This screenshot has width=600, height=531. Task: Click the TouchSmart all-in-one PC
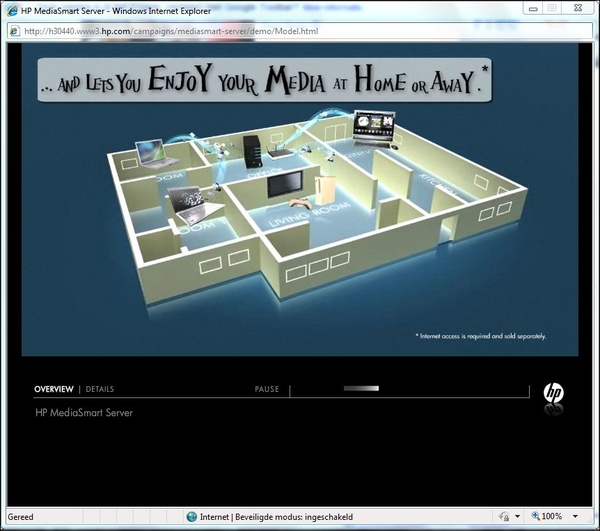[374, 129]
